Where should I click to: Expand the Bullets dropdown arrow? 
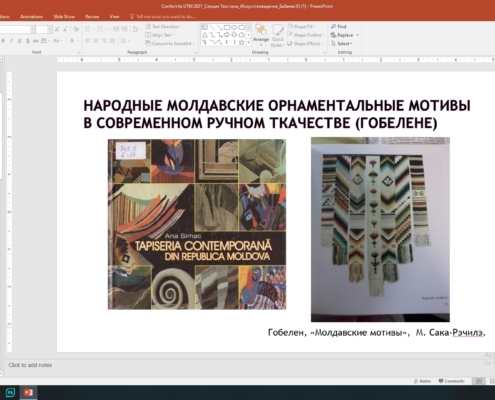click(x=93, y=29)
